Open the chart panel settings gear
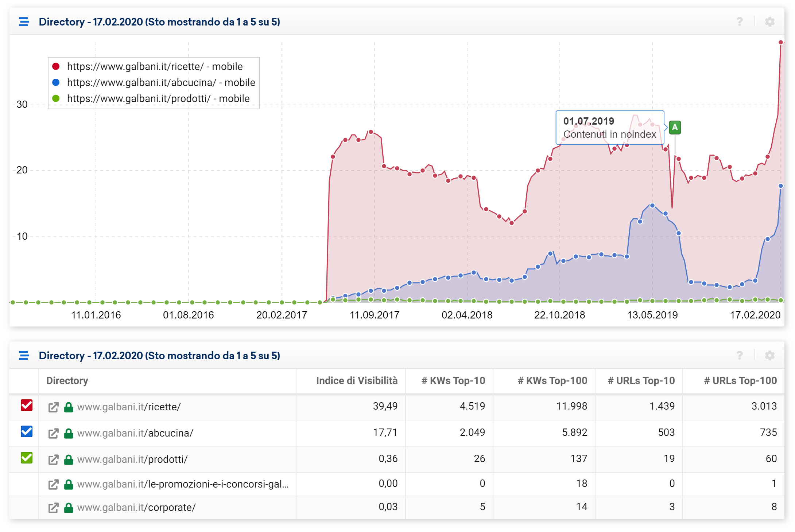This screenshot has height=532, width=795. coord(769,22)
